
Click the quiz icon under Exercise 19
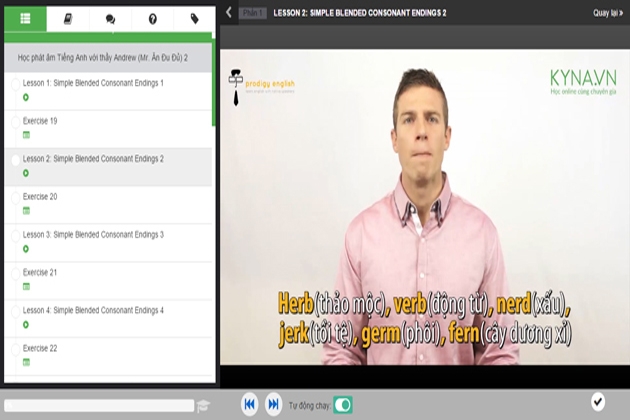26,135
